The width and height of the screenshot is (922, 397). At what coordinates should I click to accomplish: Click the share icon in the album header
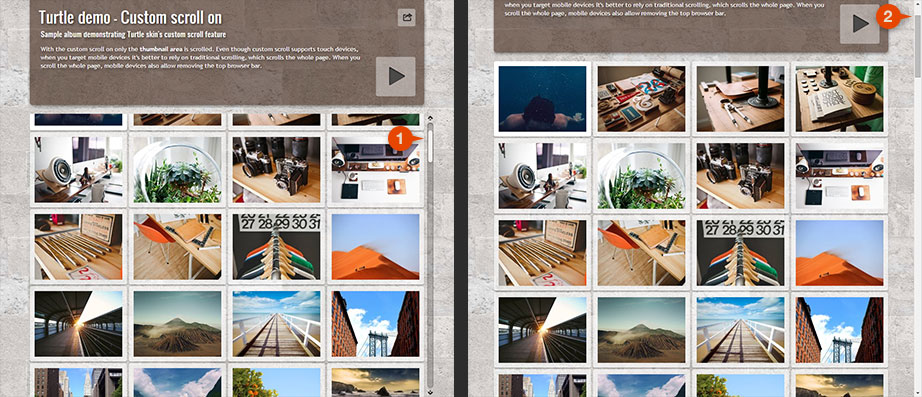(x=406, y=17)
